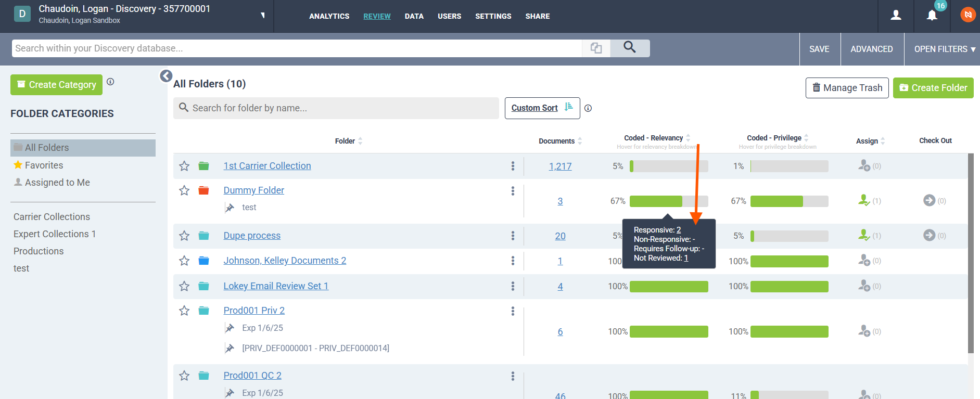Favorite the 1st Carrier Collection folder star
Screen dimensions: 980x399
pos(184,166)
